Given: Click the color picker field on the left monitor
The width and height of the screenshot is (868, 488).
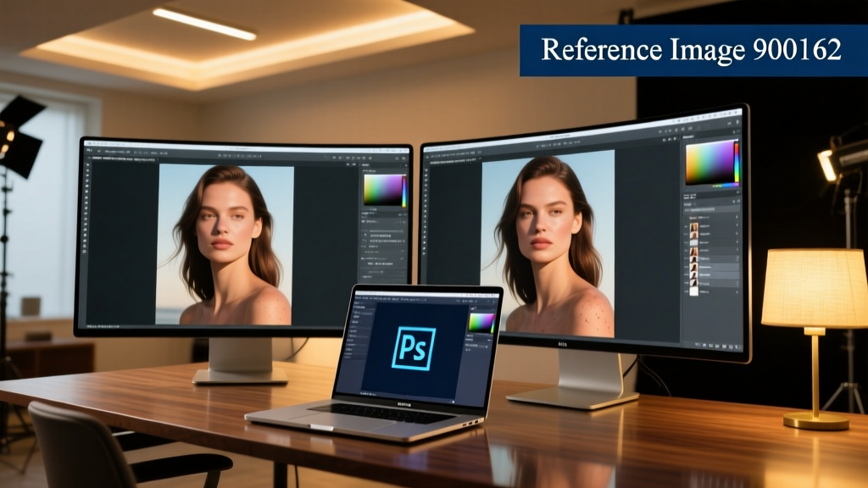Looking at the screenshot, I should pos(382,191).
